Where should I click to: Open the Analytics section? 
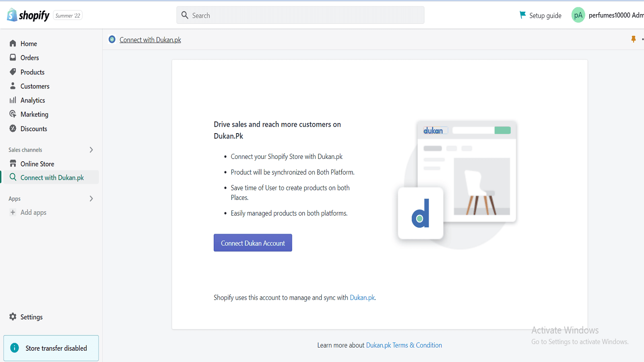click(x=13, y=100)
